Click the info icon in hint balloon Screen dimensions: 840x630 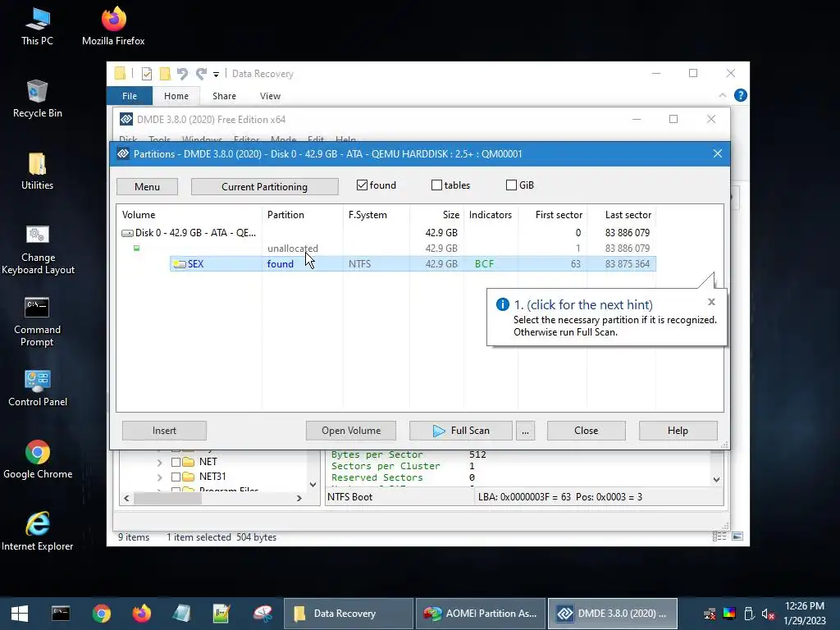click(x=503, y=304)
